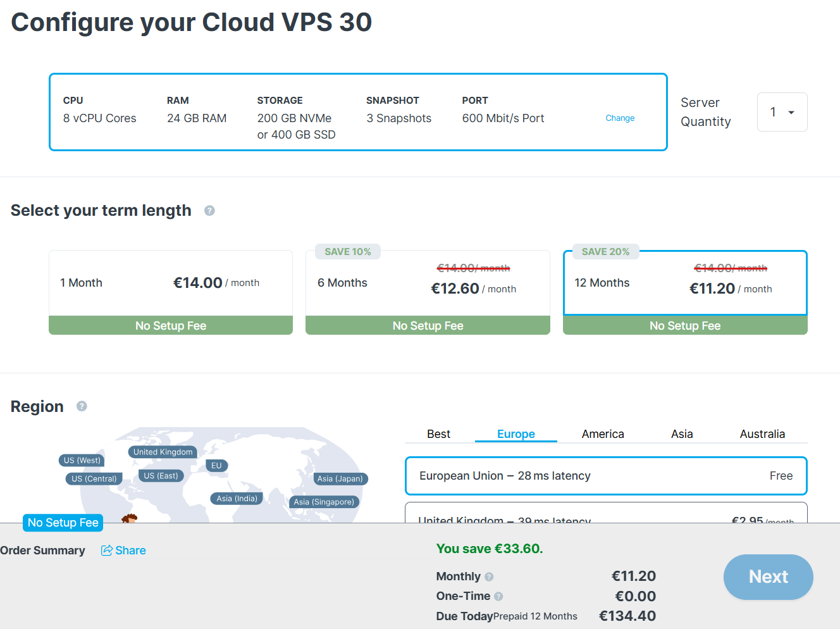
Task: Click the Change link in specs box
Action: point(620,118)
